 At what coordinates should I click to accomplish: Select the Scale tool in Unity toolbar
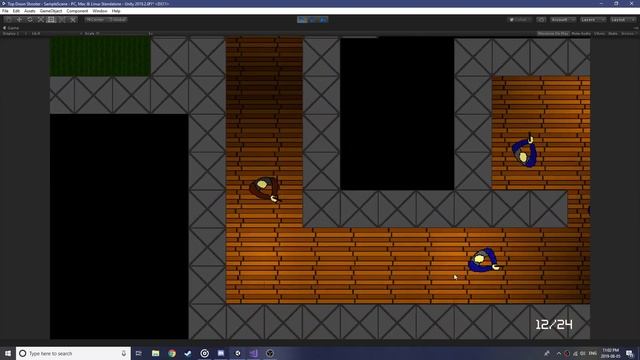pos(40,20)
